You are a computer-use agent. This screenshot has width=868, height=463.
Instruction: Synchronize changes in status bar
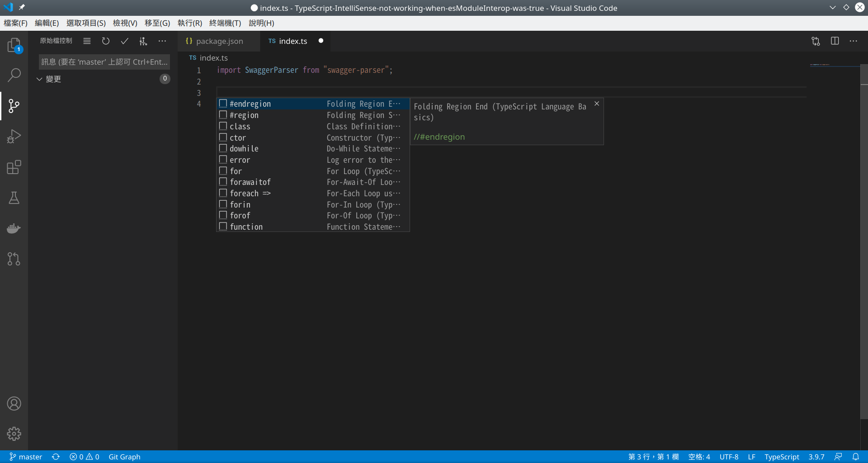pos(56,457)
